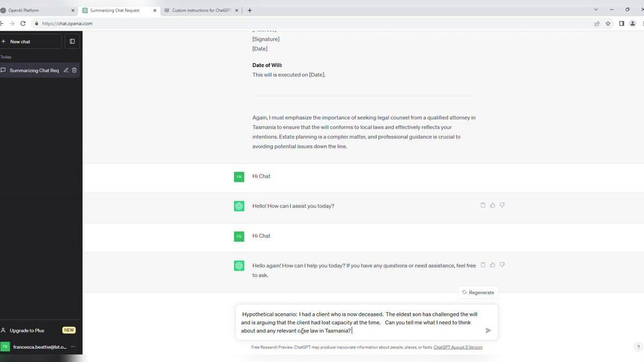
Task: Open the help question mark button
Action: (x=638, y=347)
